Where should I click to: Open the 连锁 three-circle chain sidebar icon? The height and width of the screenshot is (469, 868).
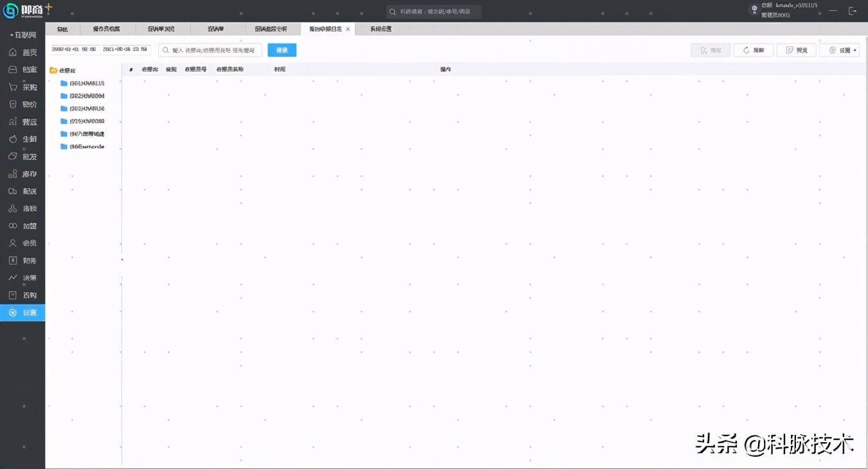(x=12, y=209)
